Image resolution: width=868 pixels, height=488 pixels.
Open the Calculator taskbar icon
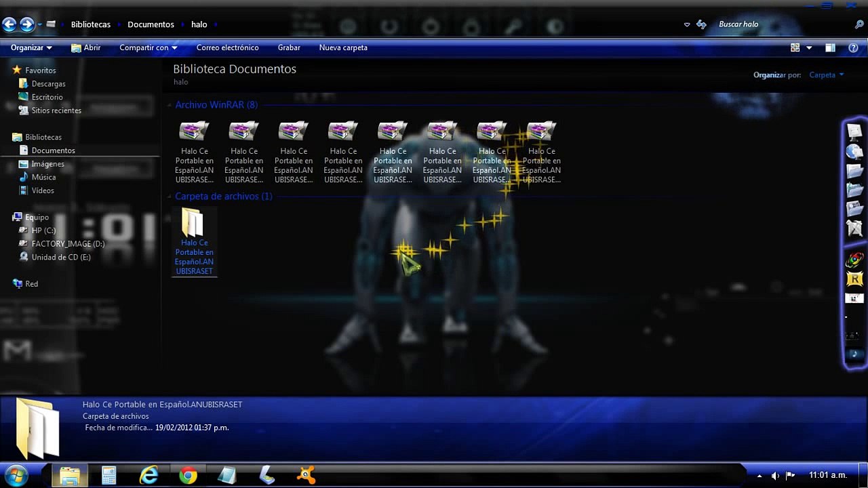109,475
